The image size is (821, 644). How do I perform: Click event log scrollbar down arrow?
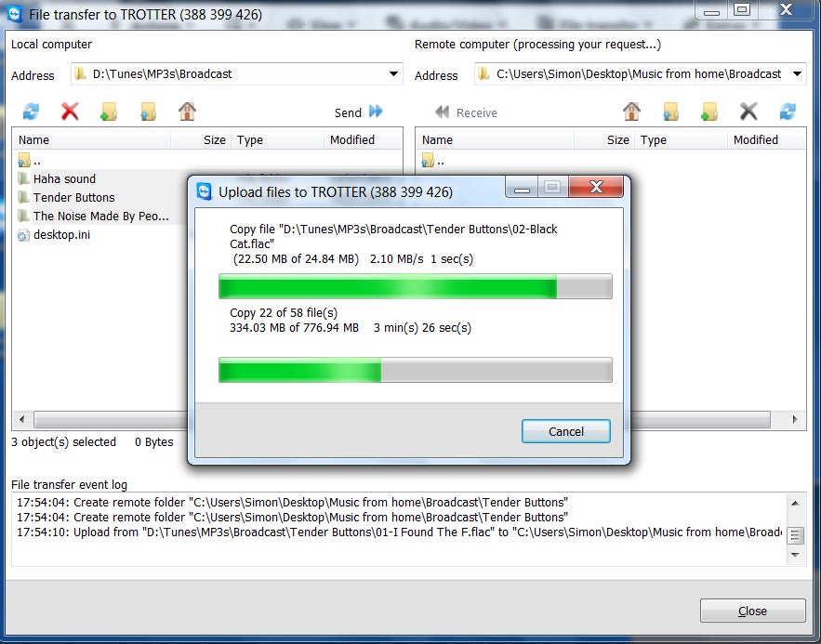795,555
